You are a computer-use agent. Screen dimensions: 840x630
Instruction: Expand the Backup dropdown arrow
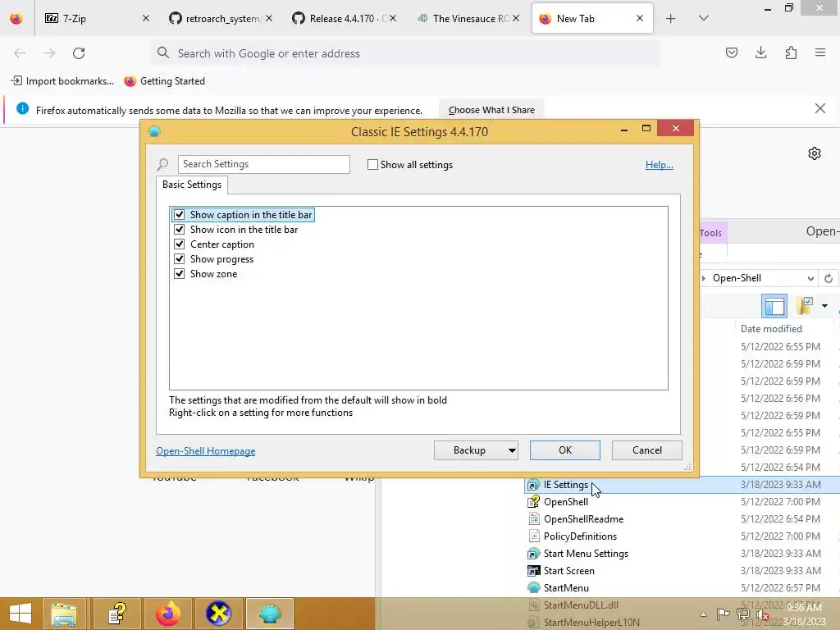click(x=512, y=450)
